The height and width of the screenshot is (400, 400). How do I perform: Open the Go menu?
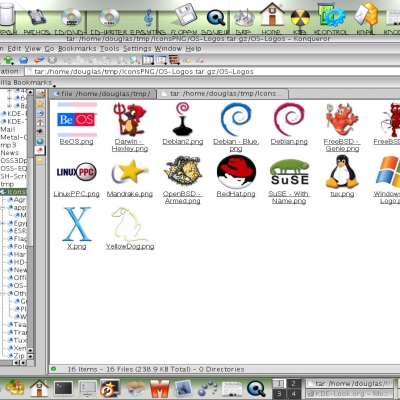[x=49, y=49]
